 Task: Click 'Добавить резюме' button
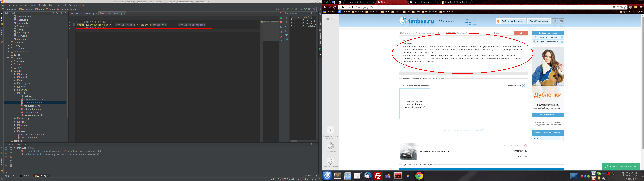pos(548,33)
